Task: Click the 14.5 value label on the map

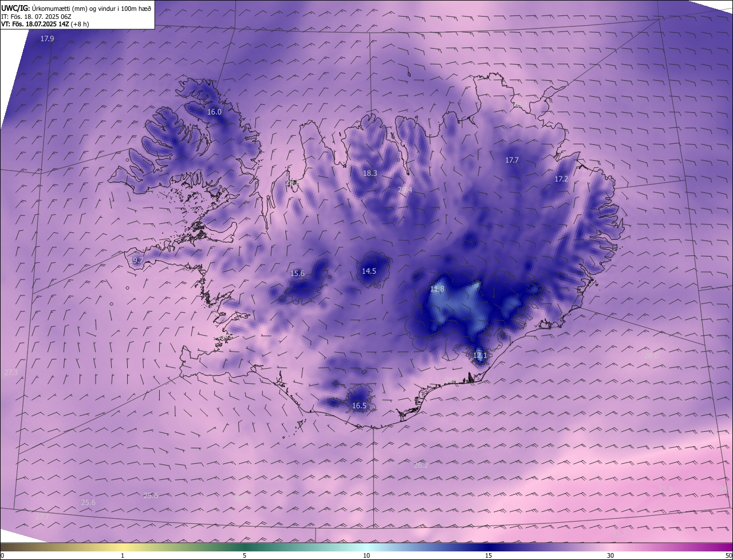Action: (369, 271)
